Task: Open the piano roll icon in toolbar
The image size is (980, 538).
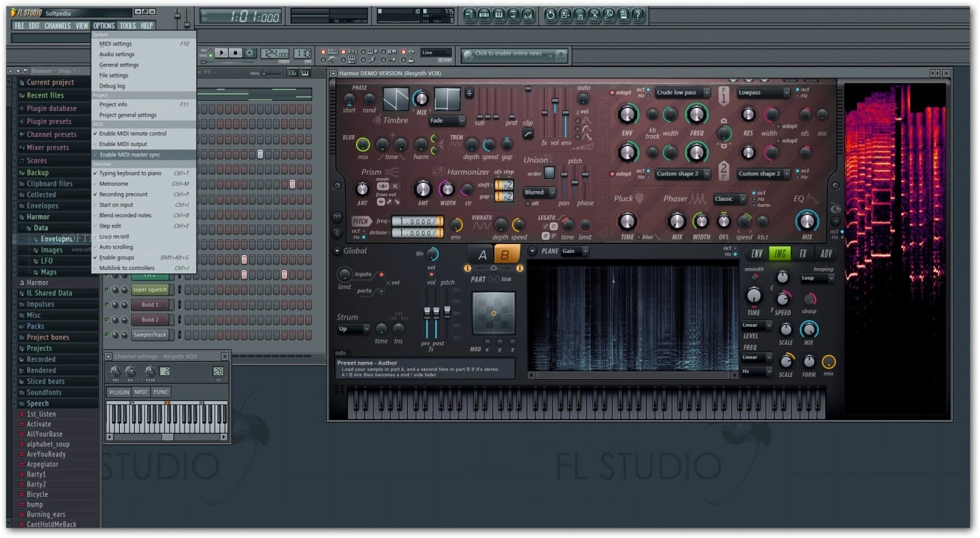Action: [x=499, y=14]
